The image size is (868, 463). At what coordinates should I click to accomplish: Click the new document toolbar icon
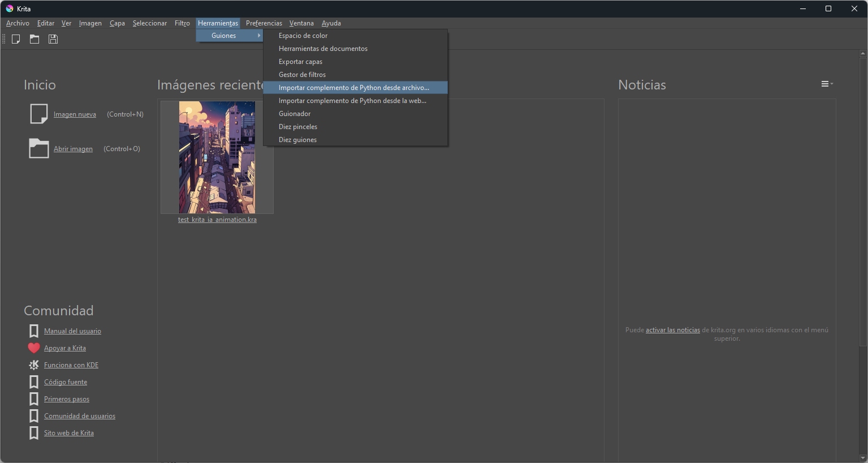pyautogui.click(x=16, y=39)
